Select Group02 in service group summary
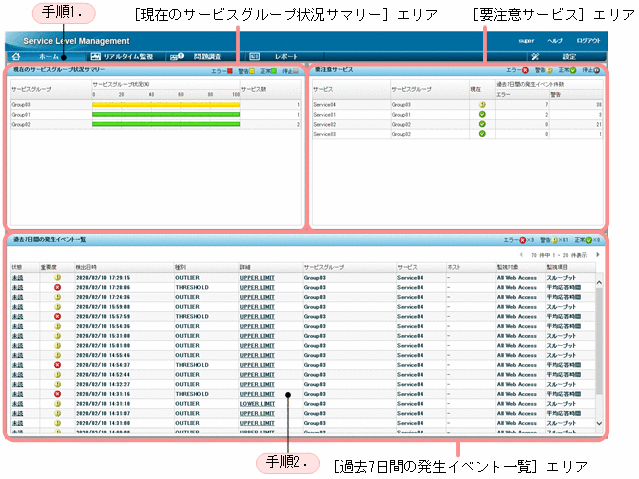The image size is (639, 479). coord(21,124)
